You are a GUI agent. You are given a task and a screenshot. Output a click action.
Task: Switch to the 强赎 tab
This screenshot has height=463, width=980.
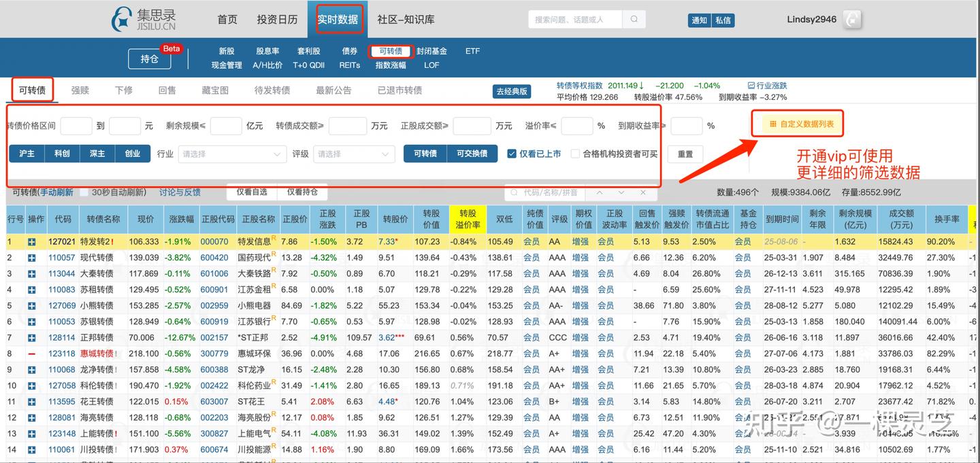[x=80, y=90]
